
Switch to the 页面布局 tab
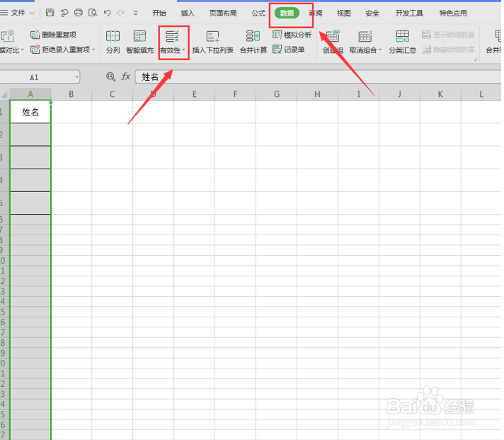[223, 13]
